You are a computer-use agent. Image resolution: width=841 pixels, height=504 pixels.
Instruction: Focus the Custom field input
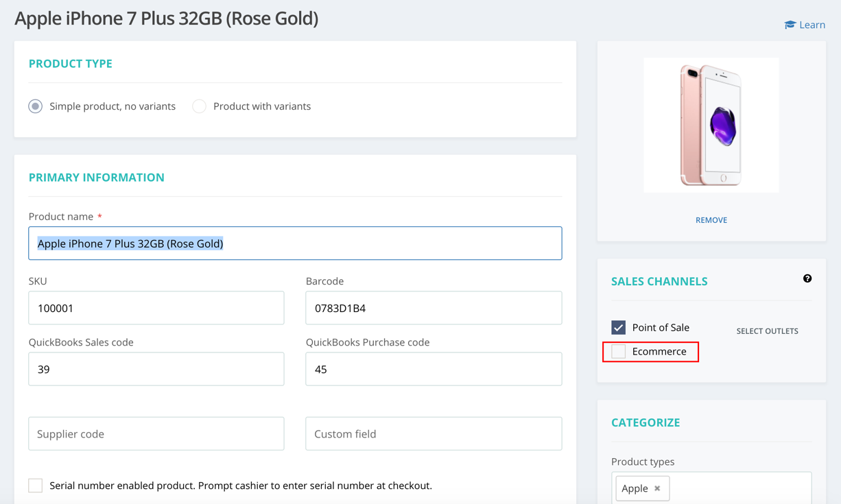(x=434, y=433)
